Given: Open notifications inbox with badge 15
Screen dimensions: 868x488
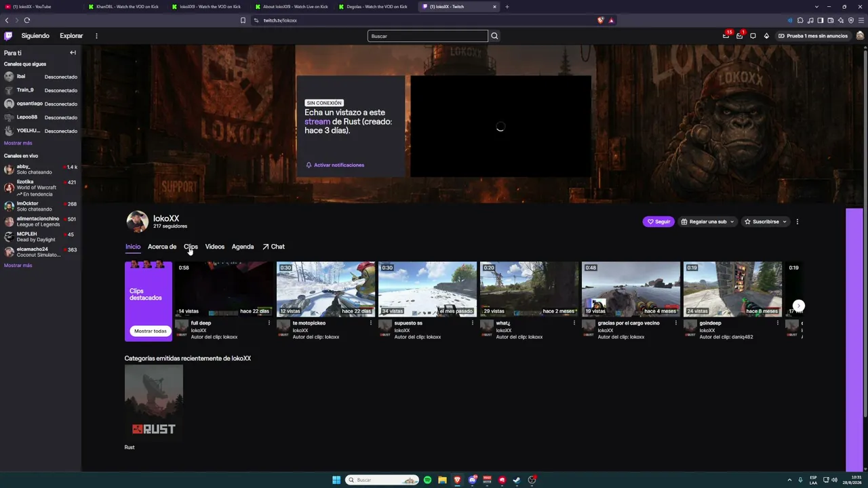Looking at the screenshot, I should (x=726, y=36).
